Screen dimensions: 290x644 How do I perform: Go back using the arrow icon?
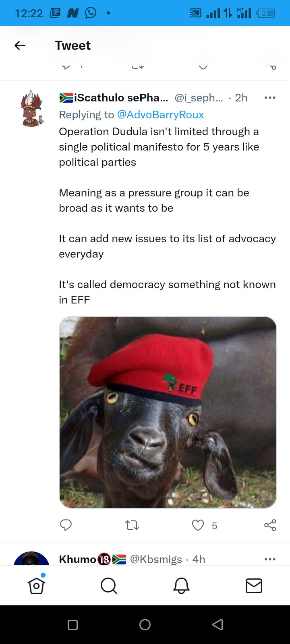coord(20,45)
